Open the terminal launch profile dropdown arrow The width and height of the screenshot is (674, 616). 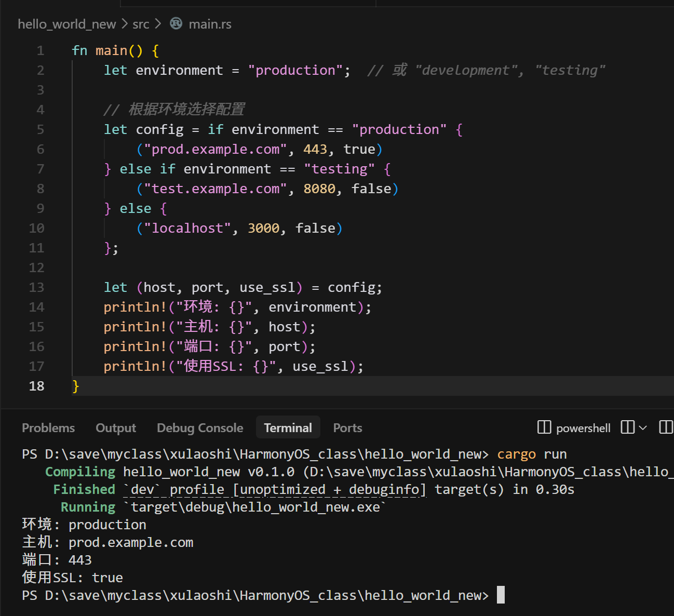[x=643, y=427]
